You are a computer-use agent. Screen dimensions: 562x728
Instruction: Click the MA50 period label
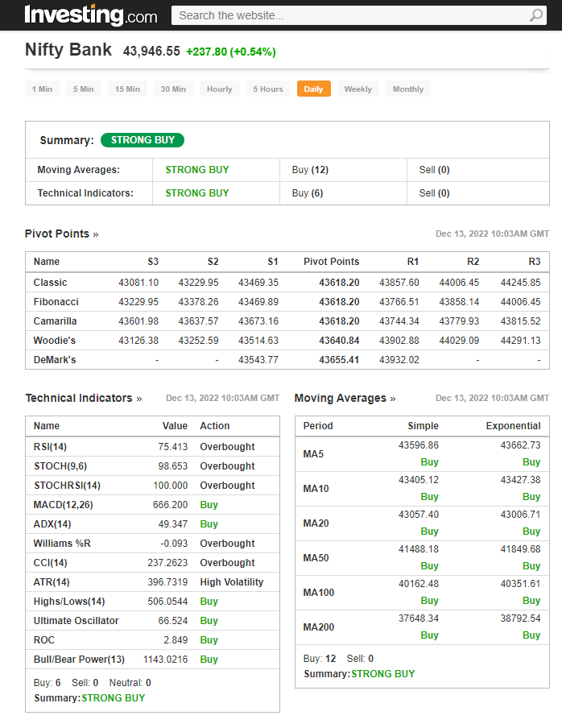pos(316,557)
